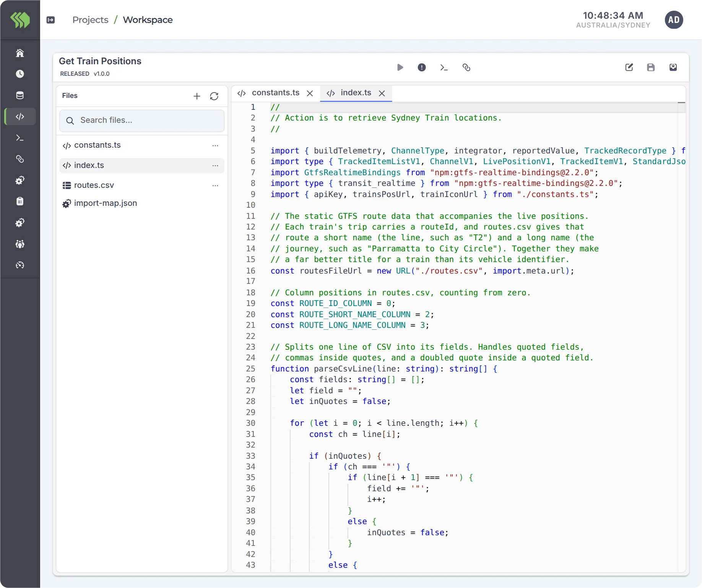The height and width of the screenshot is (588, 702).
Task: Open the link chain icon in the sidebar
Action: (x=20, y=159)
